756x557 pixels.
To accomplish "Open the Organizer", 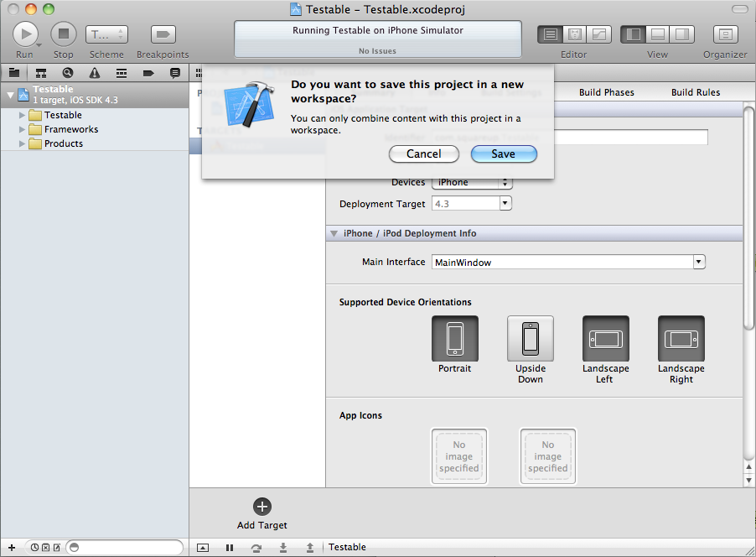I will coord(723,34).
